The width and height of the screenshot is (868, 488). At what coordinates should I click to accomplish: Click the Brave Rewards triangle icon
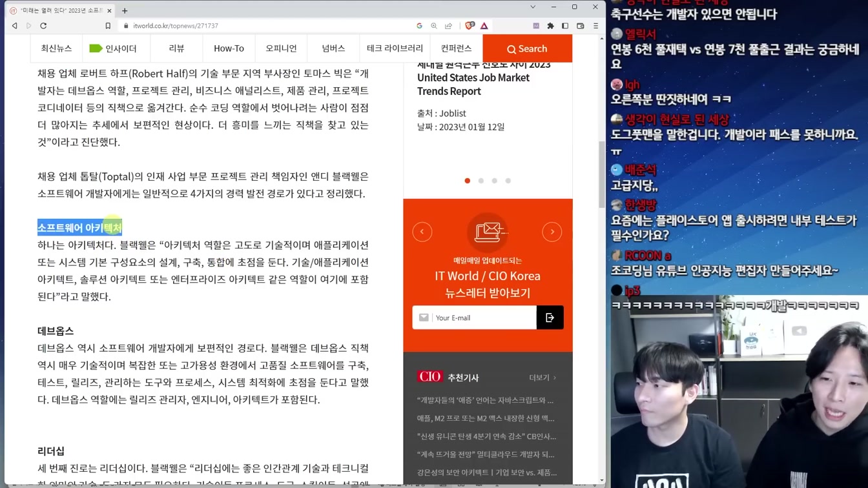(484, 26)
